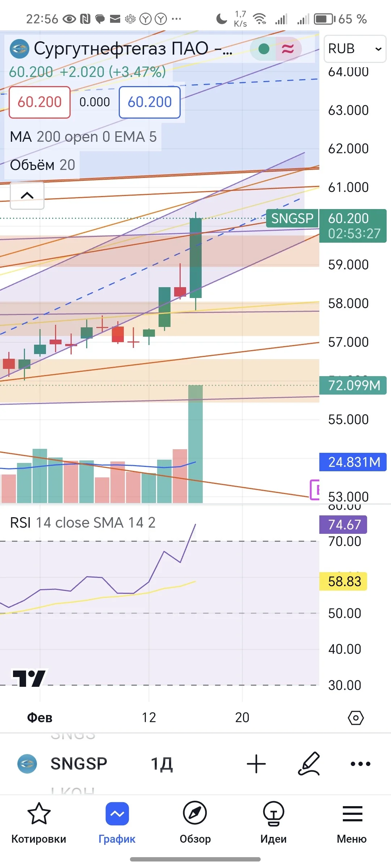Viewport: 391px width, 868px height.
Task: Tap the 58.83 RSI SMA value label
Action: point(343,581)
